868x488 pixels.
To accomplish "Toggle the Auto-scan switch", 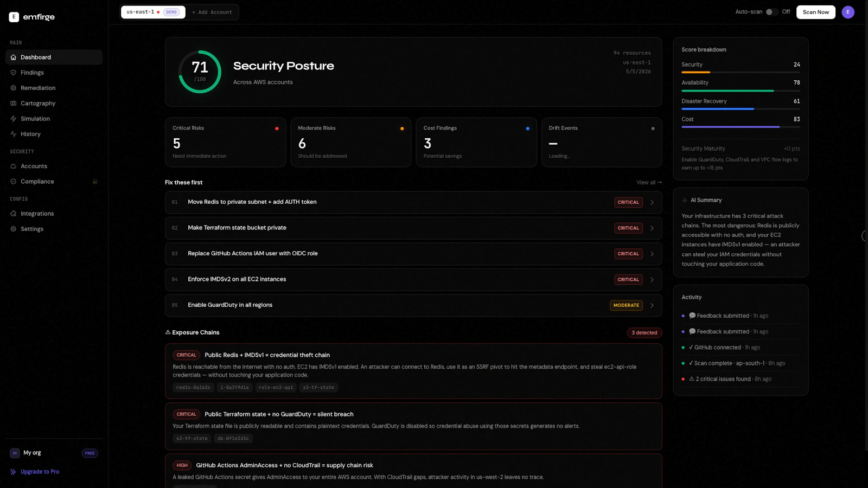I will 771,12.
